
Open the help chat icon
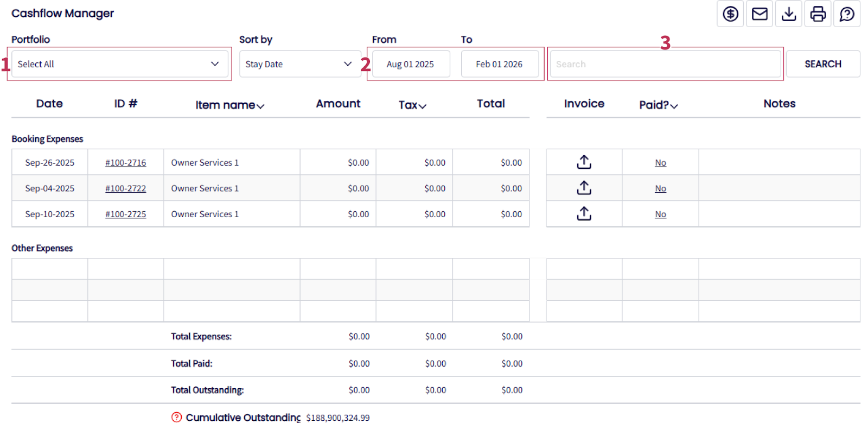847,14
